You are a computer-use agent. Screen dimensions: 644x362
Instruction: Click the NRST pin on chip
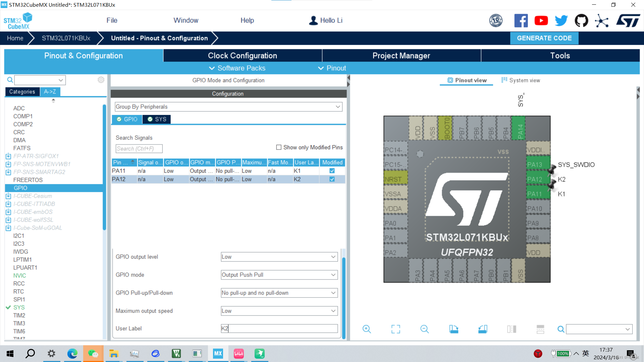(x=395, y=179)
